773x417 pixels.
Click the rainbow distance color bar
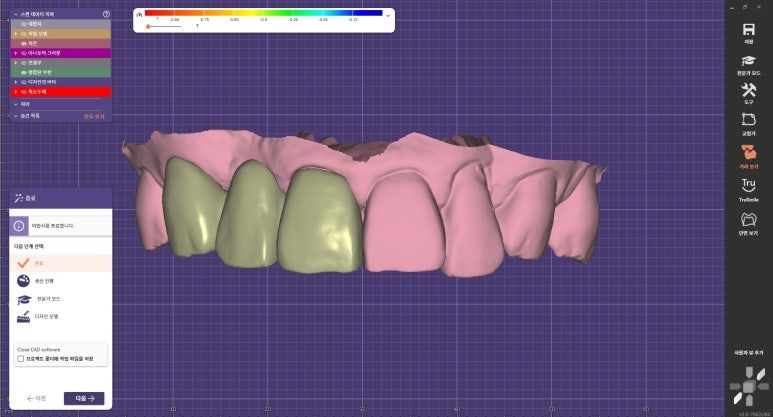[x=264, y=13]
